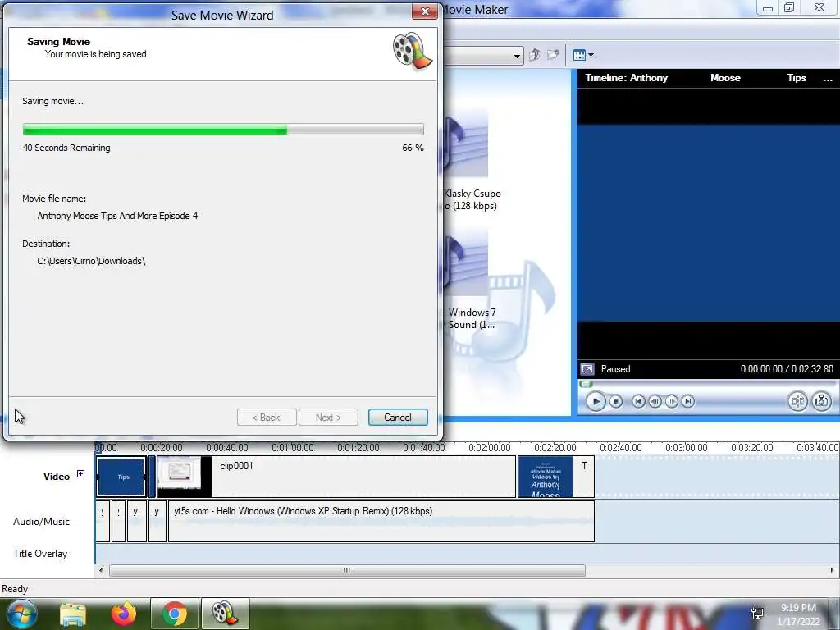Screen dimensions: 840x630
Task: Click the Take Picture camera icon
Action: [822, 400]
